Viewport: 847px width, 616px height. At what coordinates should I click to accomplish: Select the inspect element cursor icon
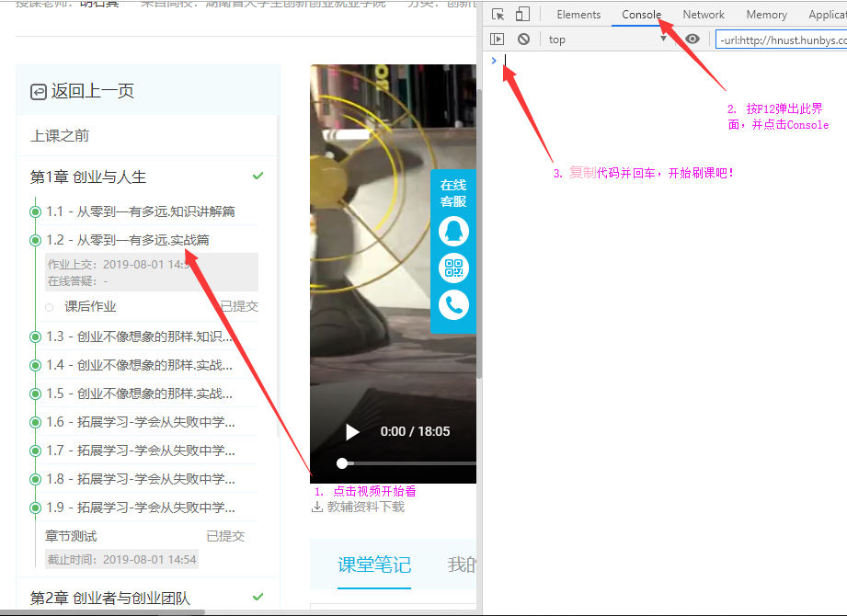point(498,15)
